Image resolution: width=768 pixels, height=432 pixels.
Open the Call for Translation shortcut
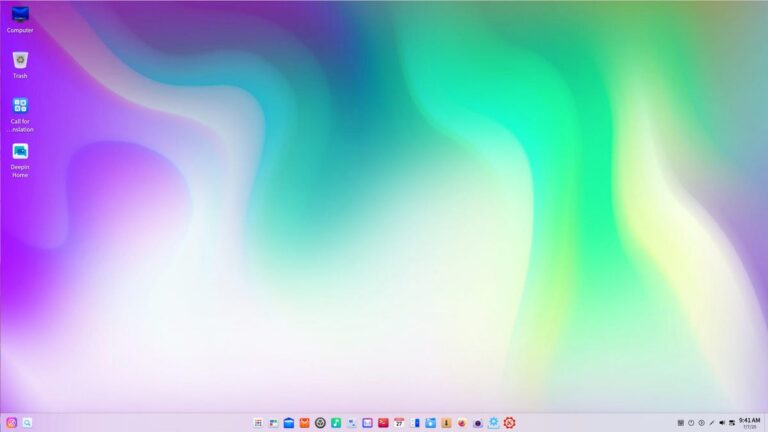[20, 106]
